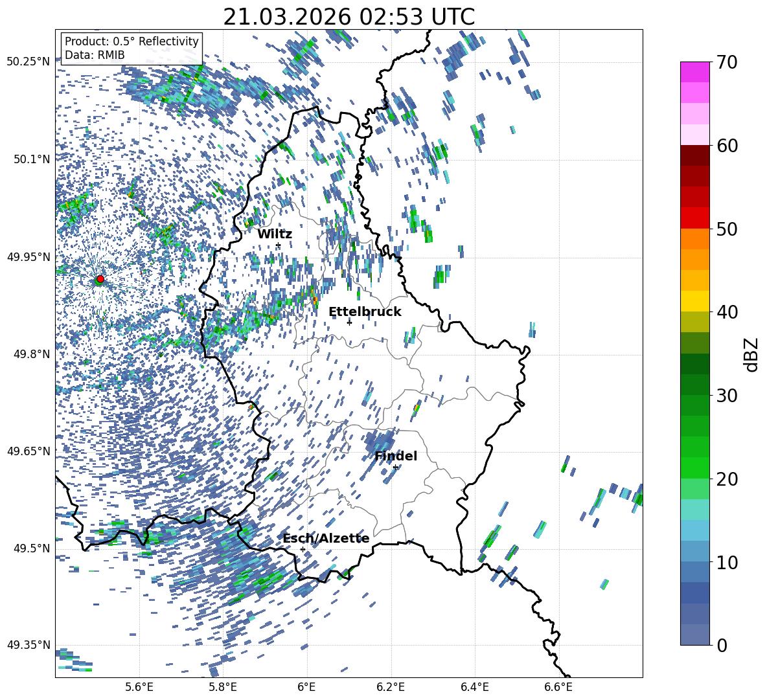Click the magenta top colorbar swatch

coord(694,72)
